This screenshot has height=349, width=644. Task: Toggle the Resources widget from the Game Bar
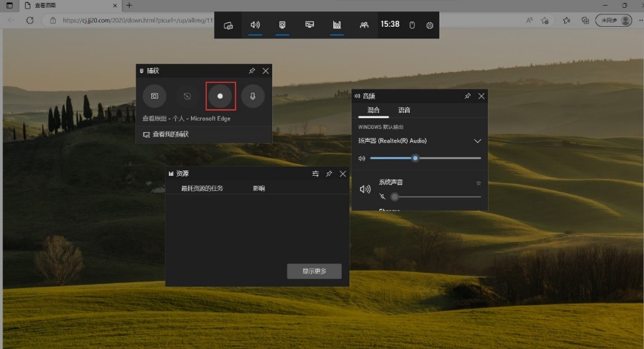pos(337,25)
